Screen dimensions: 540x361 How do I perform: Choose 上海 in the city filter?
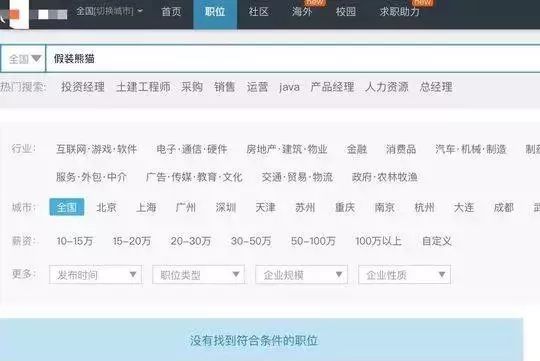146,207
